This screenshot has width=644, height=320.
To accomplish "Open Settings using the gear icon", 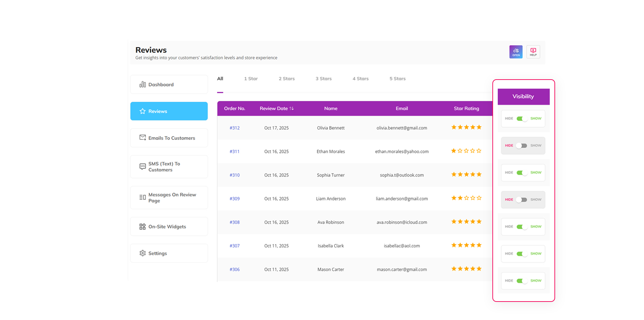I will (x=143, y=253).
